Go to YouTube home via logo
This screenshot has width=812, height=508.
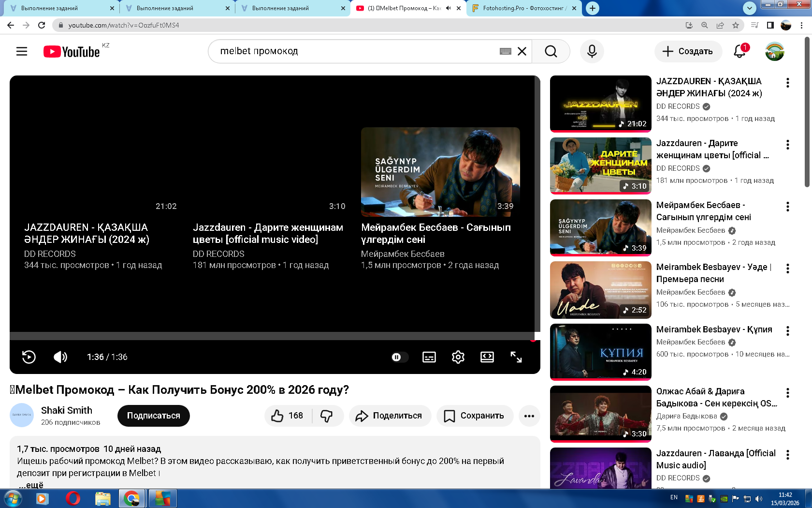click(x=72, y=51)
